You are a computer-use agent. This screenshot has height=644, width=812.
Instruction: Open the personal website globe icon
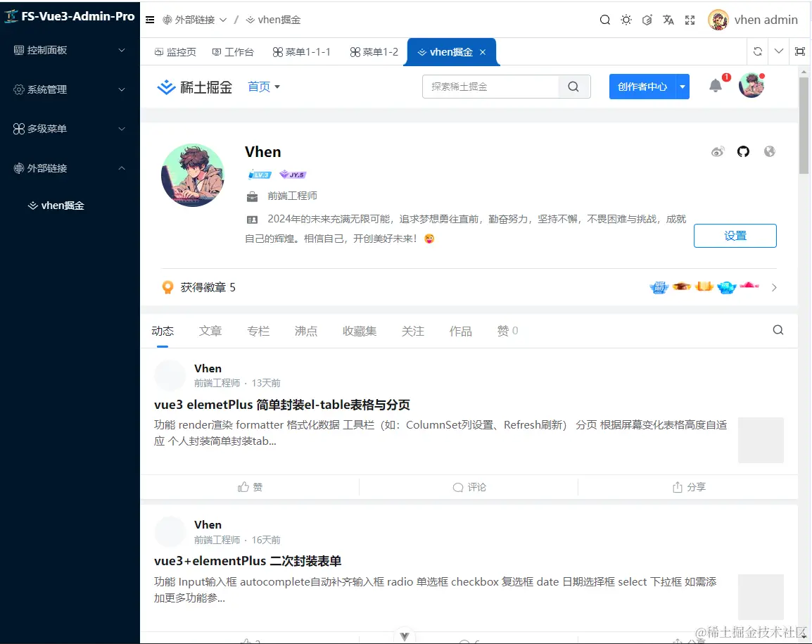[x=770, y=151]
